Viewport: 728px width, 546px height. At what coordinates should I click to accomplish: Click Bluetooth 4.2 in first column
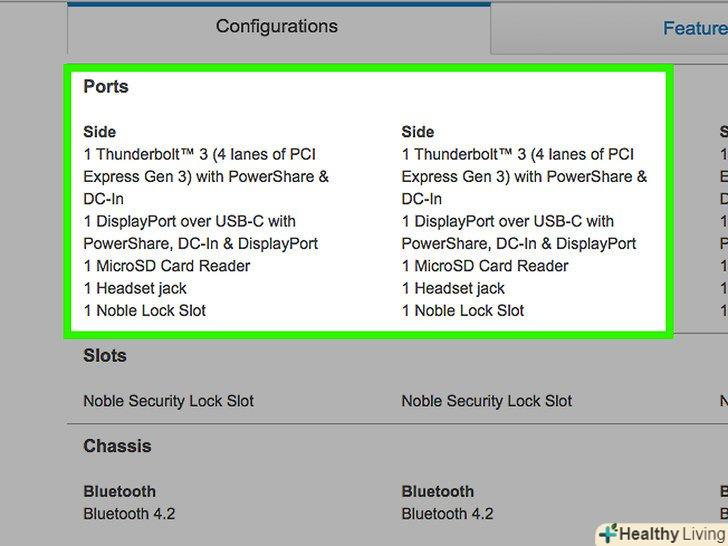[x=129, y=514]
